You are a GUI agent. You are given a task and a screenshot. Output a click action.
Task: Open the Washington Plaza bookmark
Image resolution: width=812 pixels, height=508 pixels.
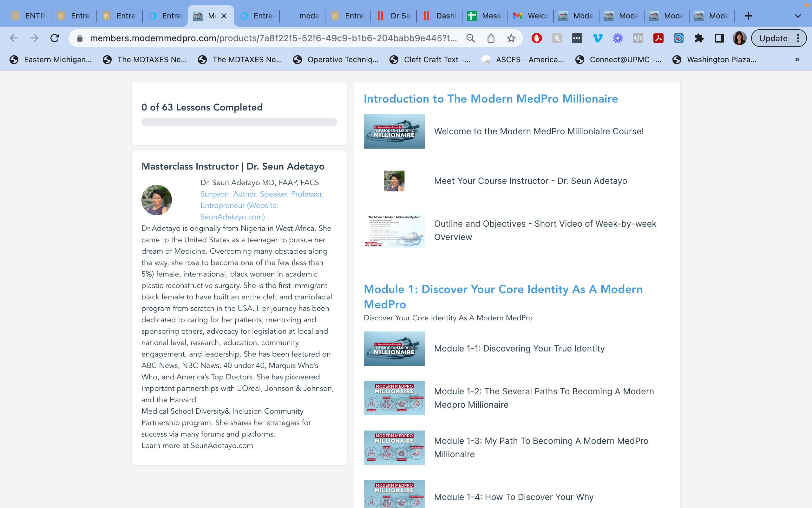click(x=714, y=59)
